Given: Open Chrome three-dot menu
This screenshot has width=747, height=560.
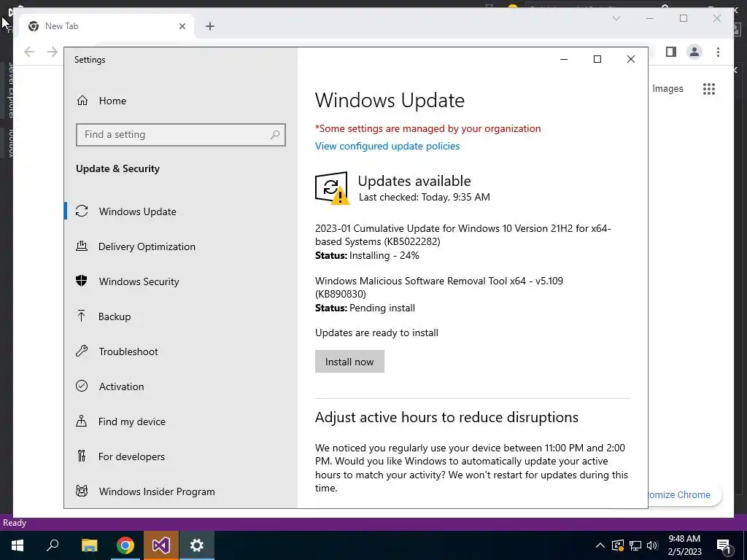Looking at the screenshot, I should click(718, 52).
